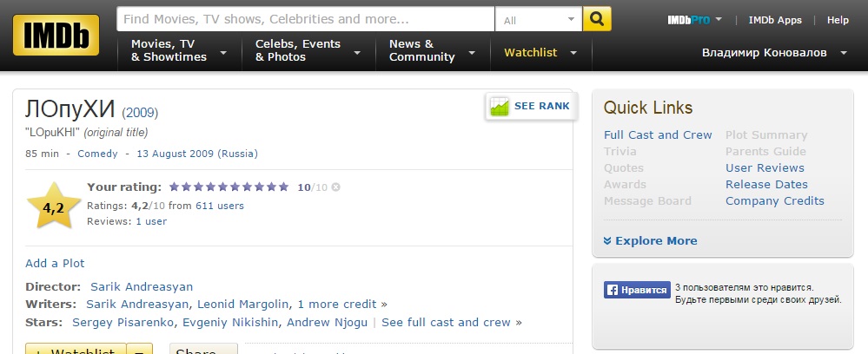Open Help in header

point(838,20)
